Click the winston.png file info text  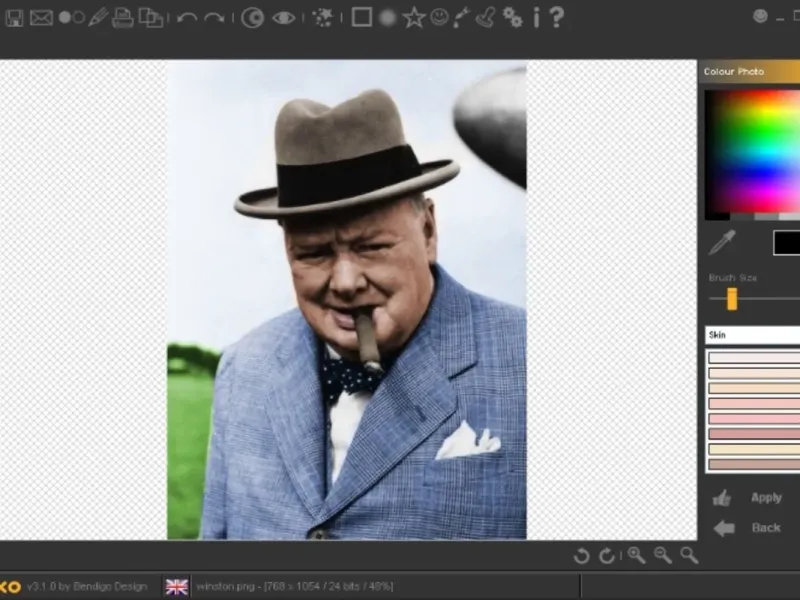(294, 587)
